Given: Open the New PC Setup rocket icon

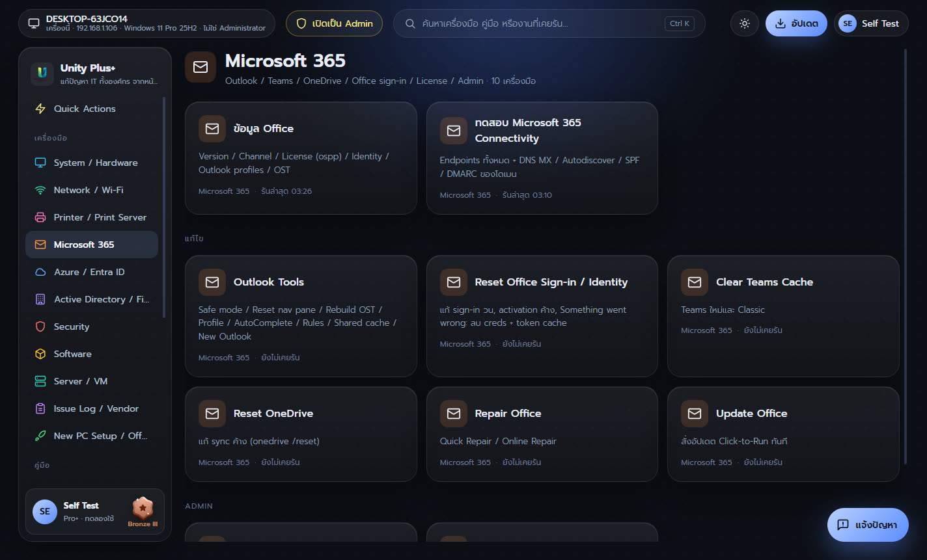Looking at the screenshot, I should coord(40,436).
